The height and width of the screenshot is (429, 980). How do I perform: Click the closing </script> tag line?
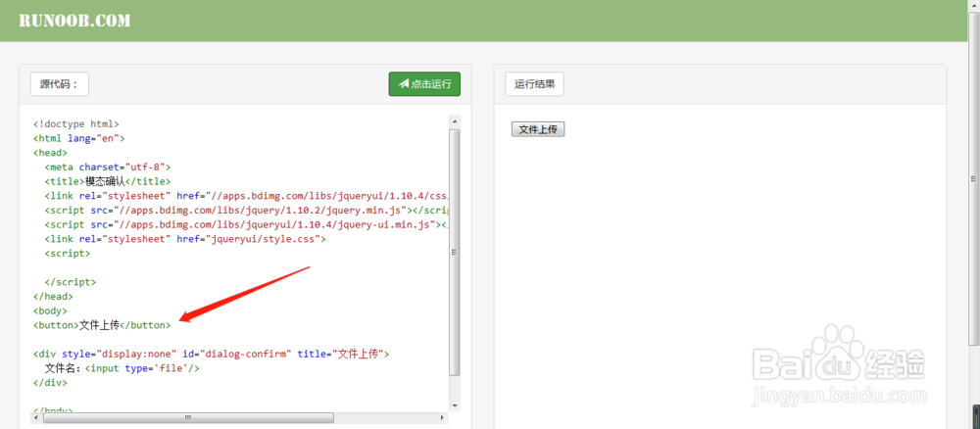(x=70, y=282)
